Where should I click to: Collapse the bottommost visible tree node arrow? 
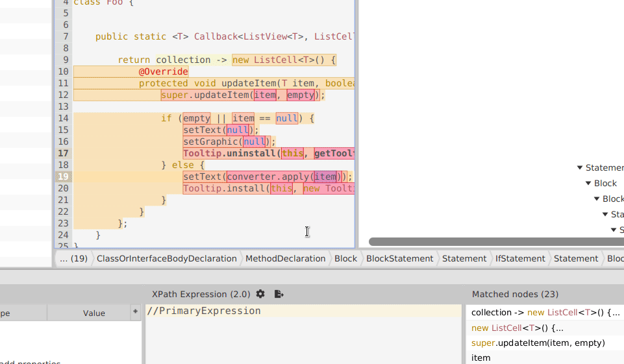(x=614, y=230)
